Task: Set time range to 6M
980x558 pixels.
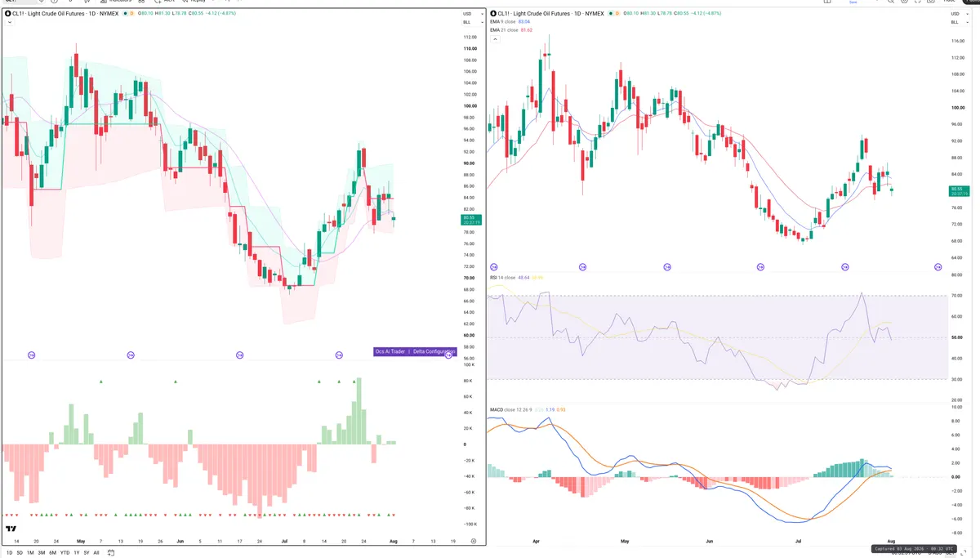Action: (52, 553)
